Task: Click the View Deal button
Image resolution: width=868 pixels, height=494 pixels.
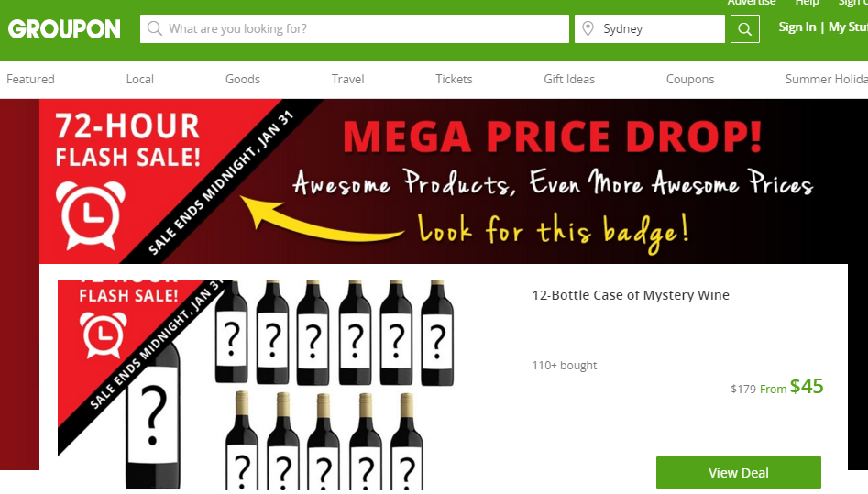Action: (x=739, y=472)
